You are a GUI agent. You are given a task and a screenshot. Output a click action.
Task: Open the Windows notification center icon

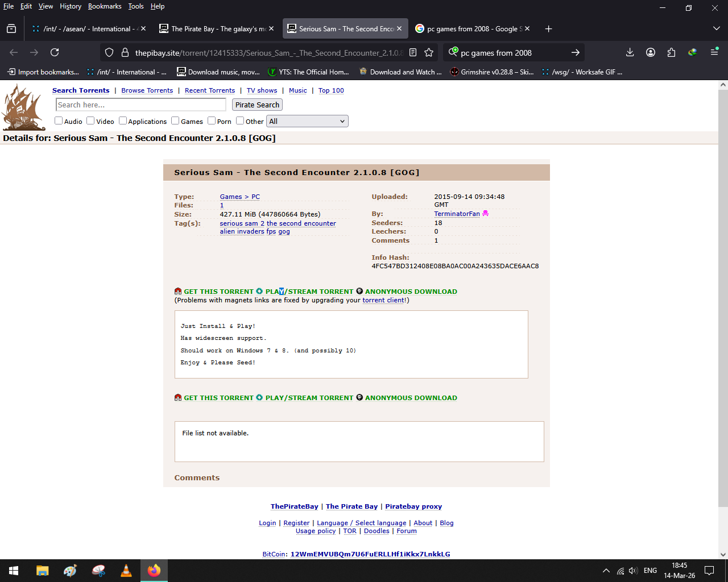coord(709,571)
